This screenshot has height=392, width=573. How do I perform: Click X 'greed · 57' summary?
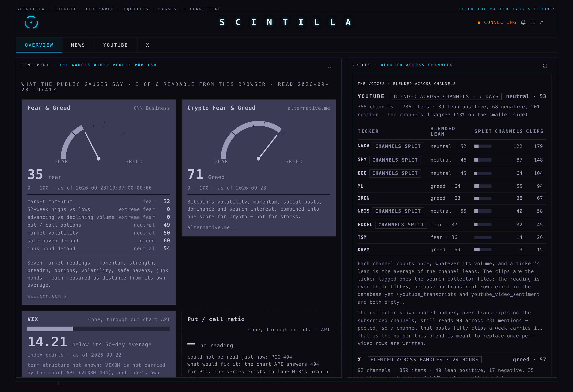pyautogui.click(x=529, y=360)
